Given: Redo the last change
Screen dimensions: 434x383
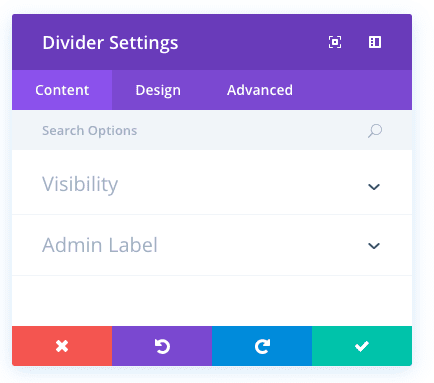Looking at the screenshot, I should pyautogui.click(x=262, y=346).
